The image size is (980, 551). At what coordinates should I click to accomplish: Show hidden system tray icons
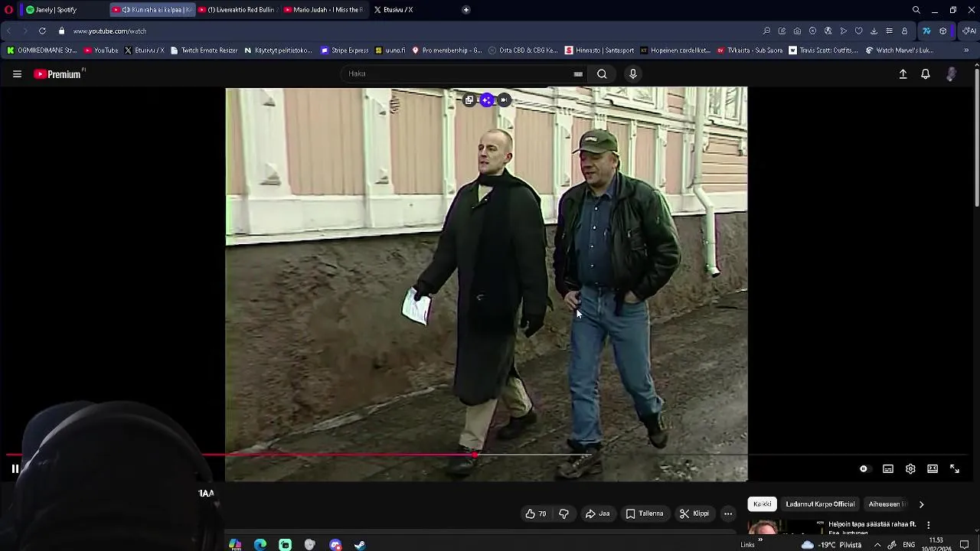pyautogui.click(x=877, y=545)
